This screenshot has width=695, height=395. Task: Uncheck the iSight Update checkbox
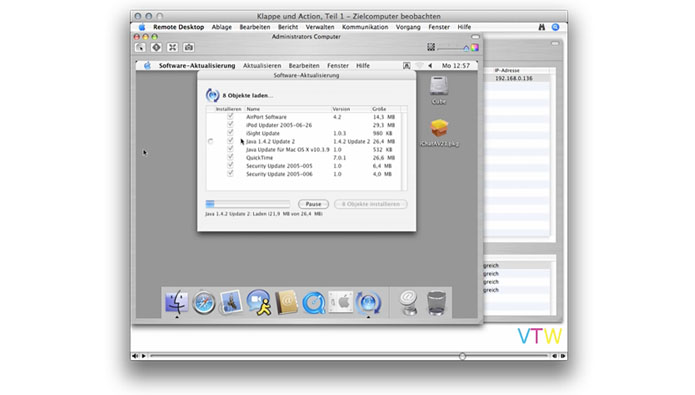230,133
